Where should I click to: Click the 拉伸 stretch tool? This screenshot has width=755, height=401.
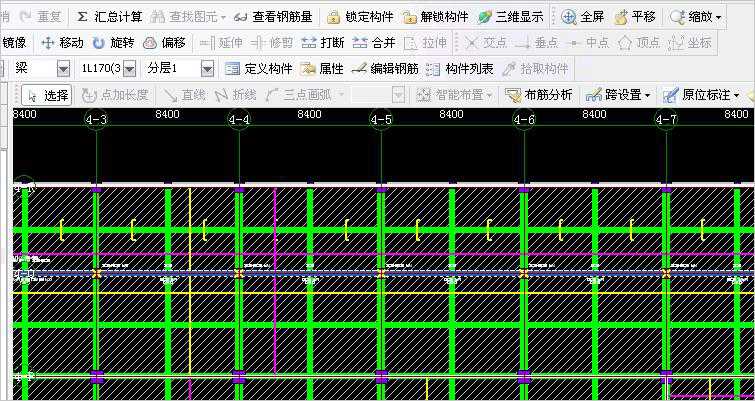425,43
